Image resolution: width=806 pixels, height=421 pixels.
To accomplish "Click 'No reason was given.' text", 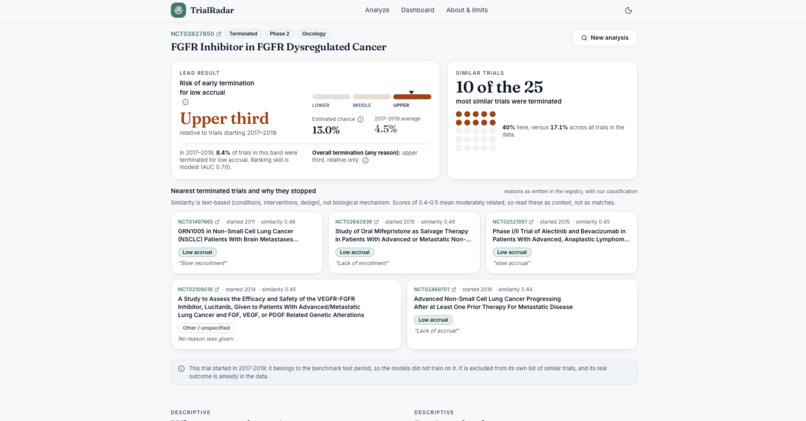I will [x=206, y=339].
